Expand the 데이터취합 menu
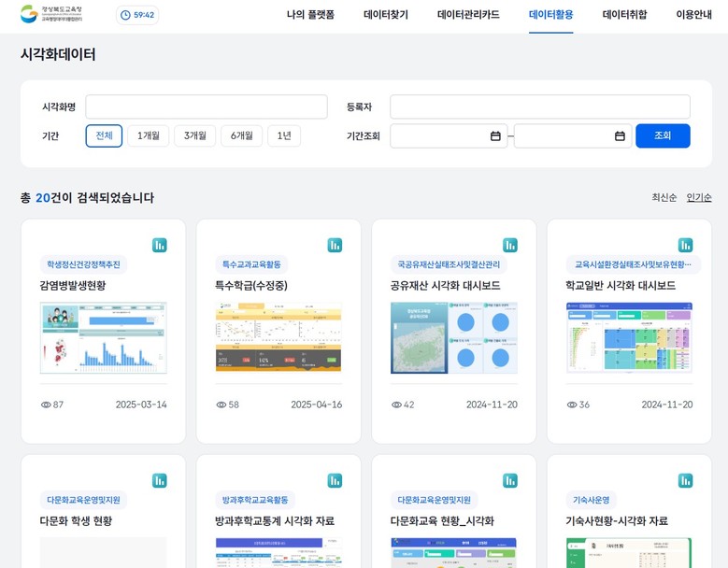The image size is (728, 568). 624,15
